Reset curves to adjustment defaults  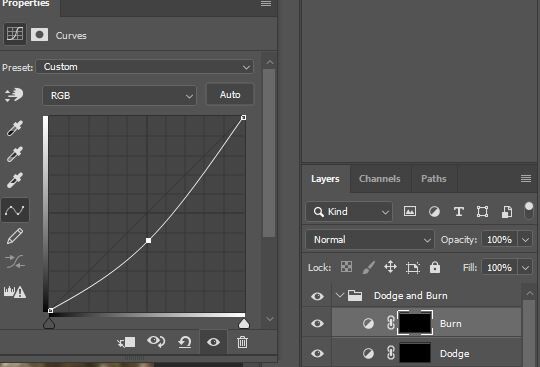tap(185, 342)
